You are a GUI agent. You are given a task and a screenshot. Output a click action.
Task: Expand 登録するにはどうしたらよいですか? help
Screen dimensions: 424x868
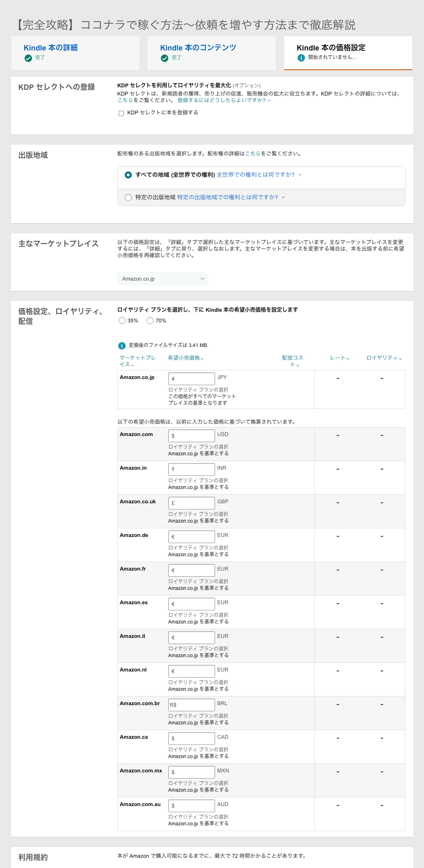pyautogui.click(x=224, y=100)
